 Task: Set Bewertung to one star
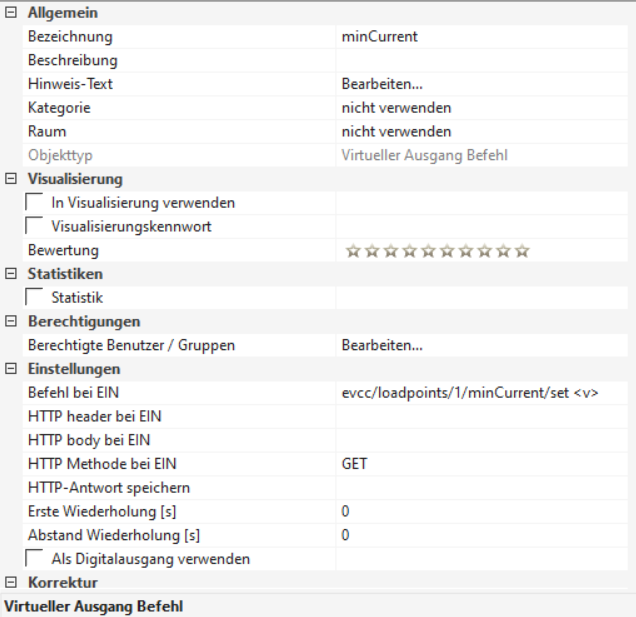(353, 251)
